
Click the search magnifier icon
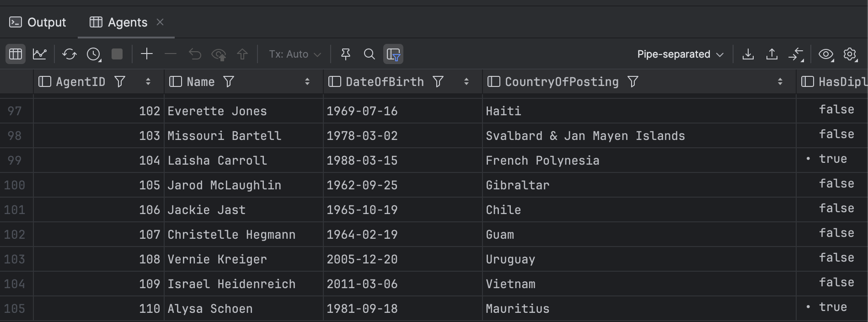pyautogui.click(x=369, y=54)
